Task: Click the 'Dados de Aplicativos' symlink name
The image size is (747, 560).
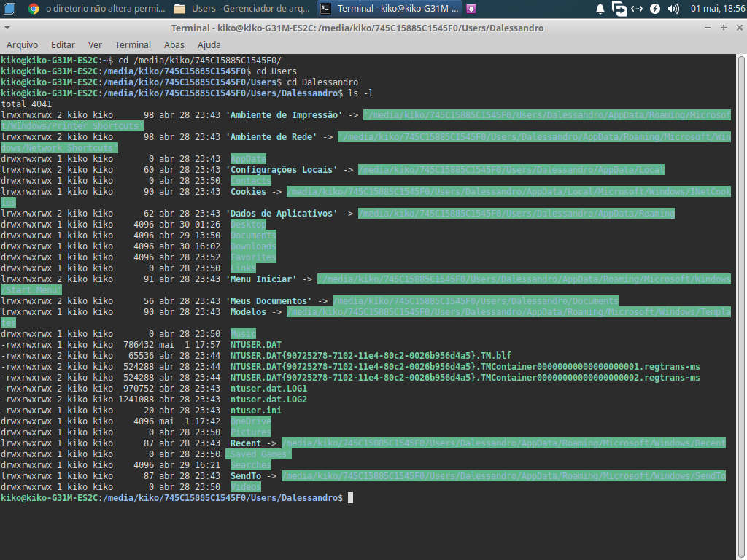Action: 282,214
